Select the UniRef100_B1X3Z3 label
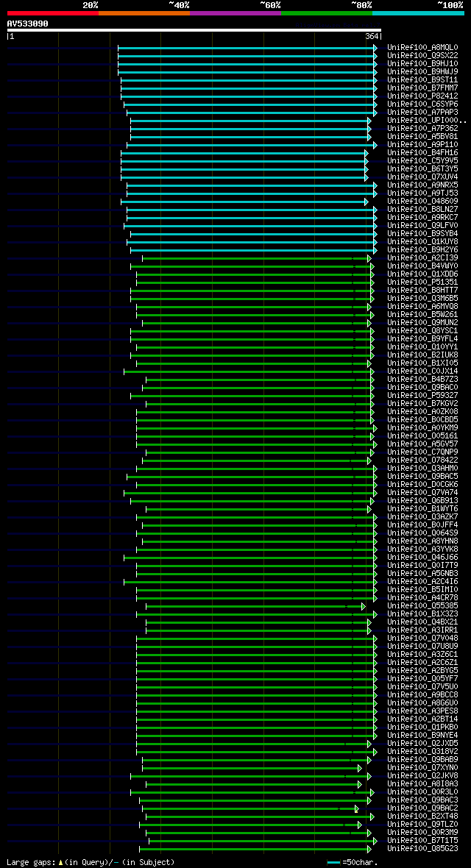 click(x=422, y=614)
